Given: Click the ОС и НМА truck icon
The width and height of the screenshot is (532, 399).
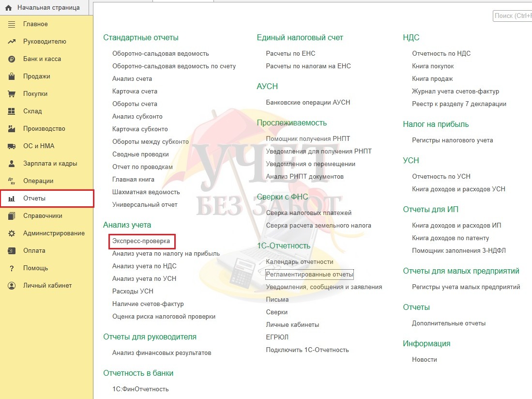Looking at the screenshot, I should click(12, 146).
